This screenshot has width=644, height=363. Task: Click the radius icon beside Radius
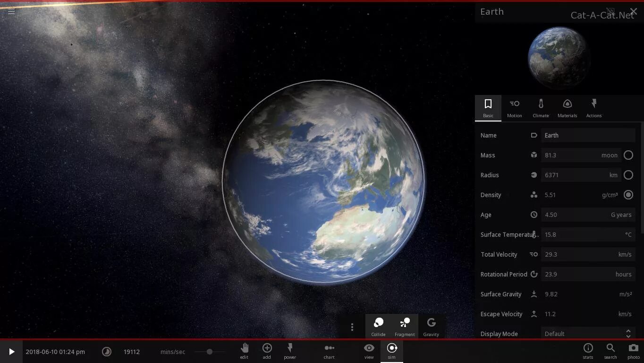coord(534,175)
